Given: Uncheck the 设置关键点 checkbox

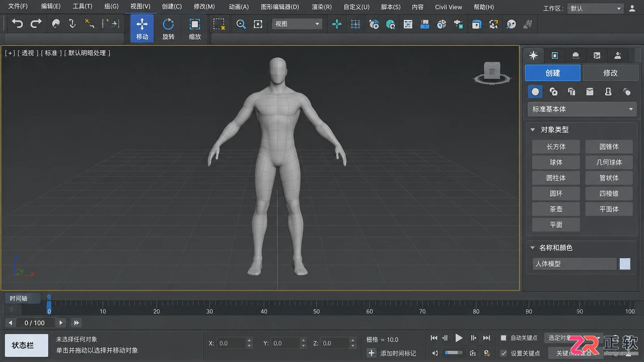Looking at the screenshot, I should (x=504, y=353).
